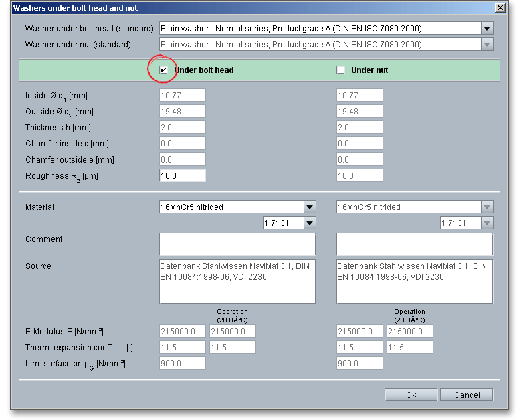Click bolt head Lim. surface pressure field
Image resolution: width=519 pixels, height=420 pixels.
[x=182, y=364]
